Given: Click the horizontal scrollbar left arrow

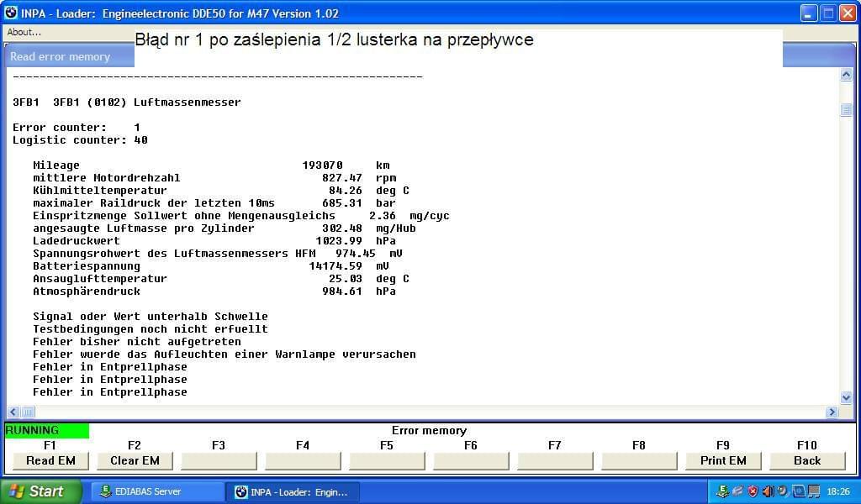Looking at the screenshot, I should pos(13,412).
